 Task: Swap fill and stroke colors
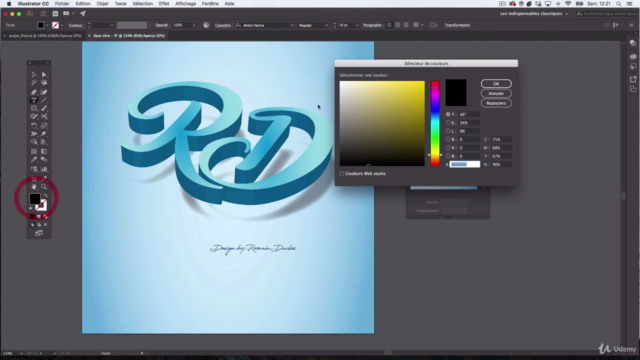click(45, 196)
